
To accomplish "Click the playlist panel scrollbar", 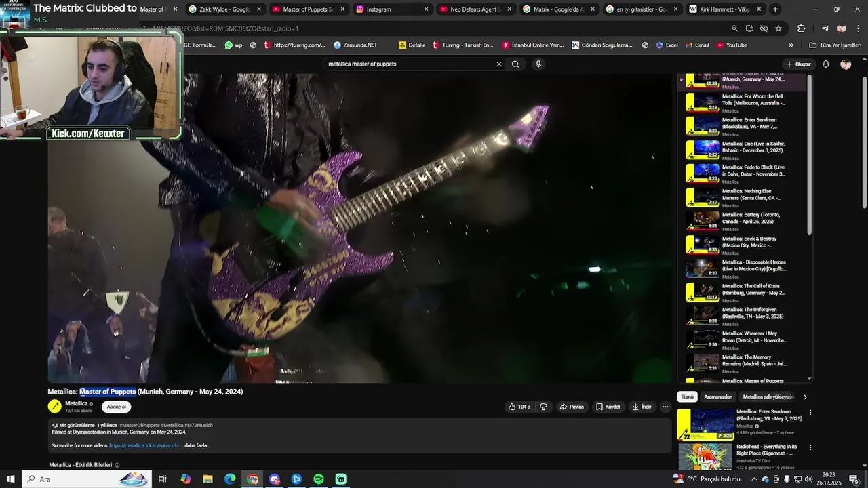I will coord(810,156).
